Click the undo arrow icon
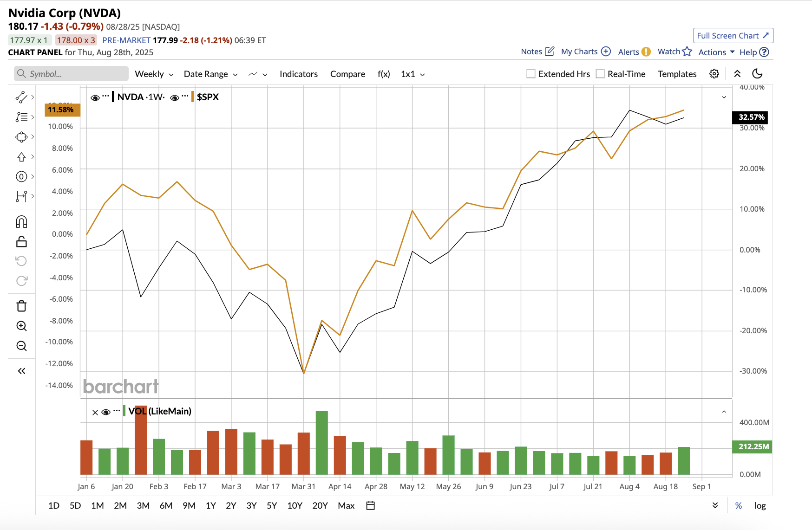The width and height of the screenshot is (812, 530). click(x=21, y=261)
